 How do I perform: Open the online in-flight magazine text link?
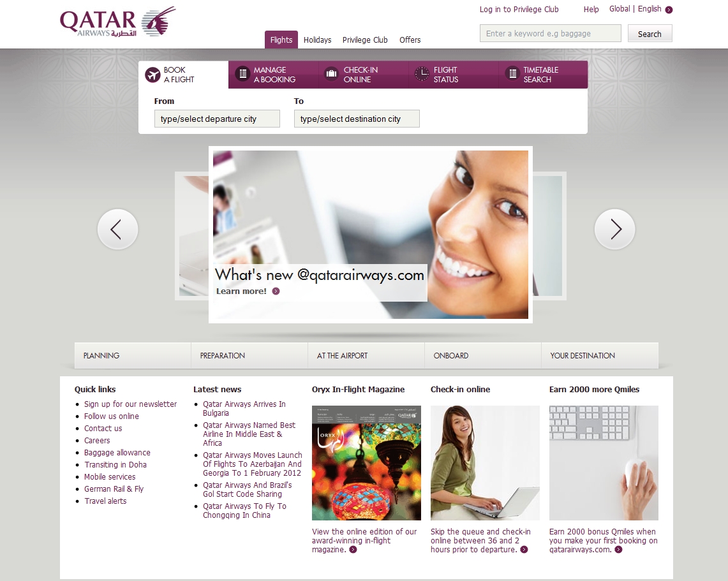click(x=364, y=540)
